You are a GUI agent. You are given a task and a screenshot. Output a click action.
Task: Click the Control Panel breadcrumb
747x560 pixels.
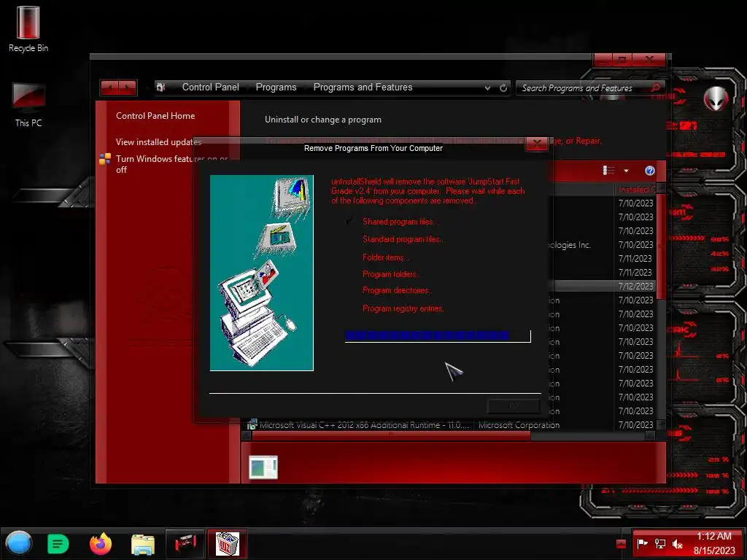tap(211, 87)
